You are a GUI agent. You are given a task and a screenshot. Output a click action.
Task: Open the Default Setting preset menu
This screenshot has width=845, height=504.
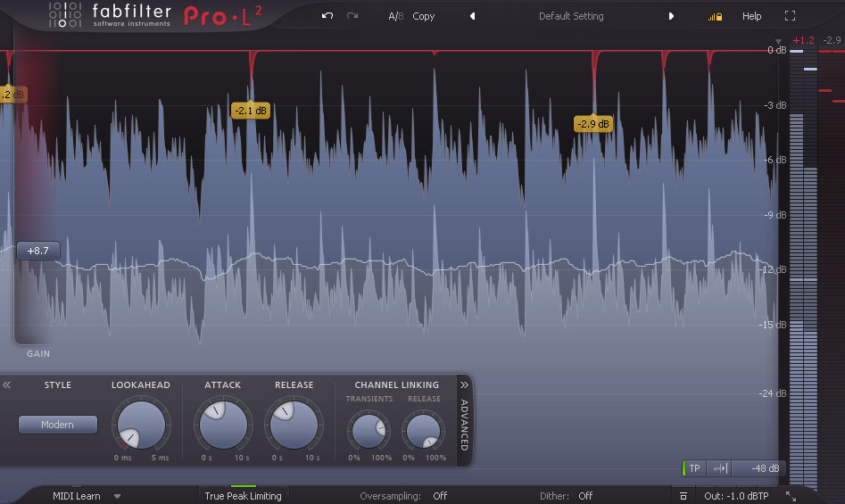point(571,16)
